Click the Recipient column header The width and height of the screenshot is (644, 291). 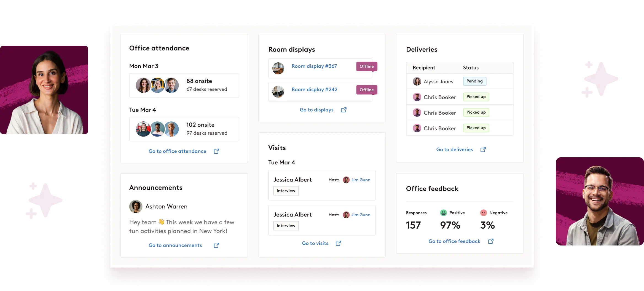pyautogui.click(x=424, y=68)
